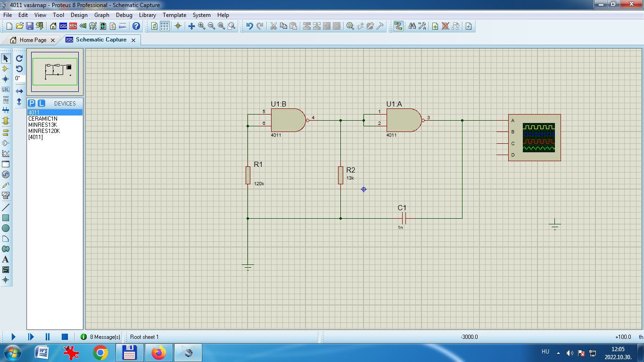Viewport: 644px width, 362px height.
Task: Open the help question mark icon
Action: tap(136, 26)
